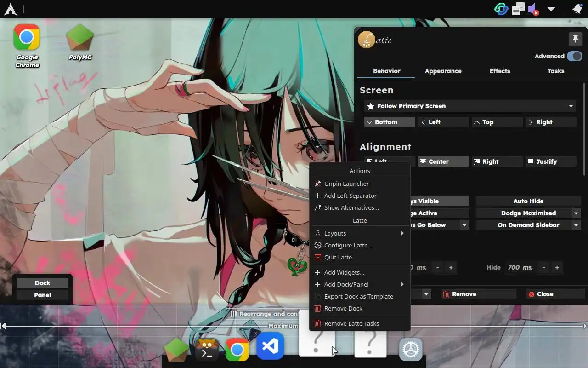Open Follow Primary Screen dropdown
This screenshot has height=368, width=588.
(470, 106)
